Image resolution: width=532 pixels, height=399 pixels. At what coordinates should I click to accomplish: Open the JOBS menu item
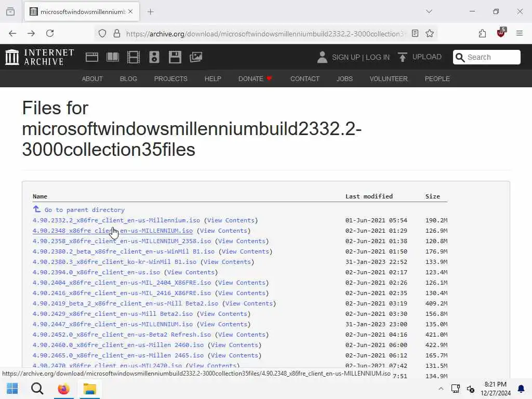pos(344,79)
